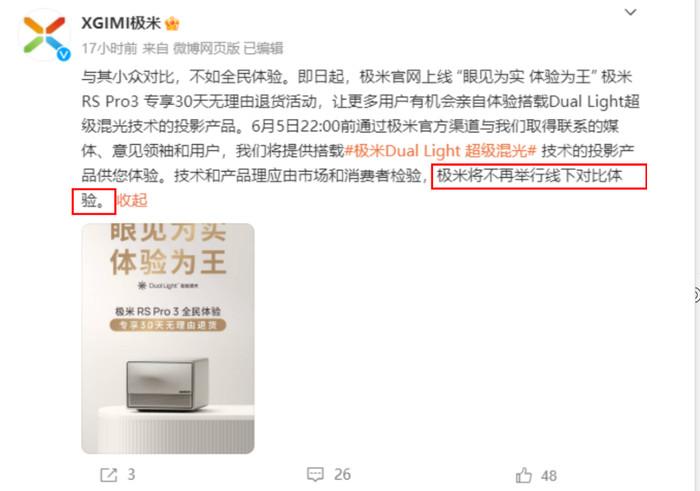Click the 微博网页版 source label
Viewport: 700px width, 491px height.
click(x=206, y=48)
